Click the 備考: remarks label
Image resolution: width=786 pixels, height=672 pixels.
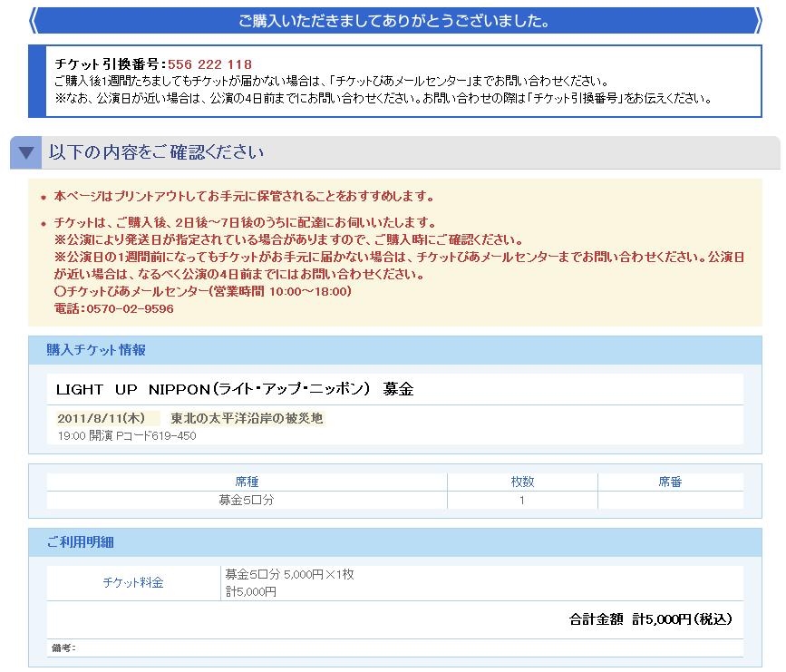63,648
